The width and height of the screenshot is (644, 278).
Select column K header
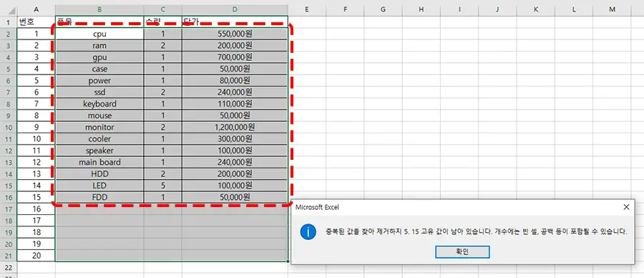coord(536,9)
